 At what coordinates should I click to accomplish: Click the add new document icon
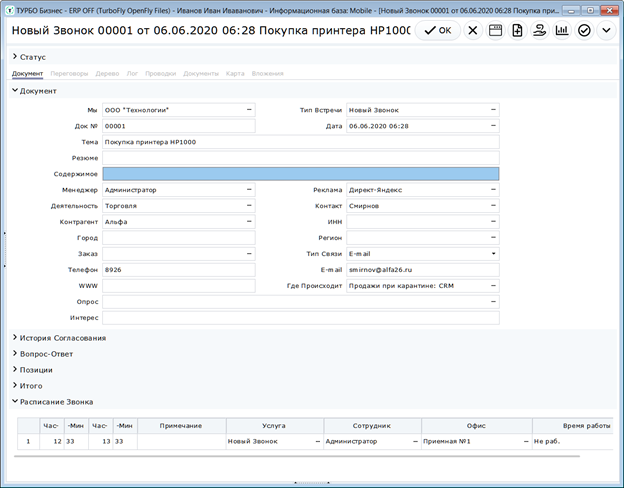517,30
